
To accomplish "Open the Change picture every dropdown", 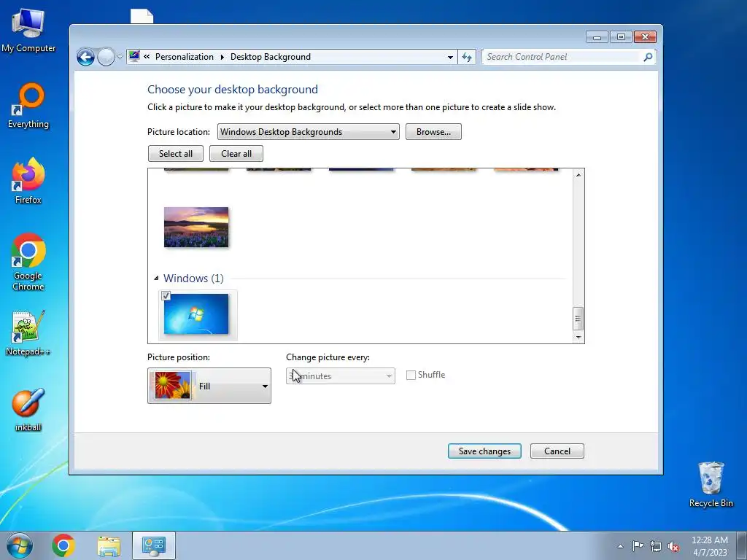I will click(x=340, y=376).
